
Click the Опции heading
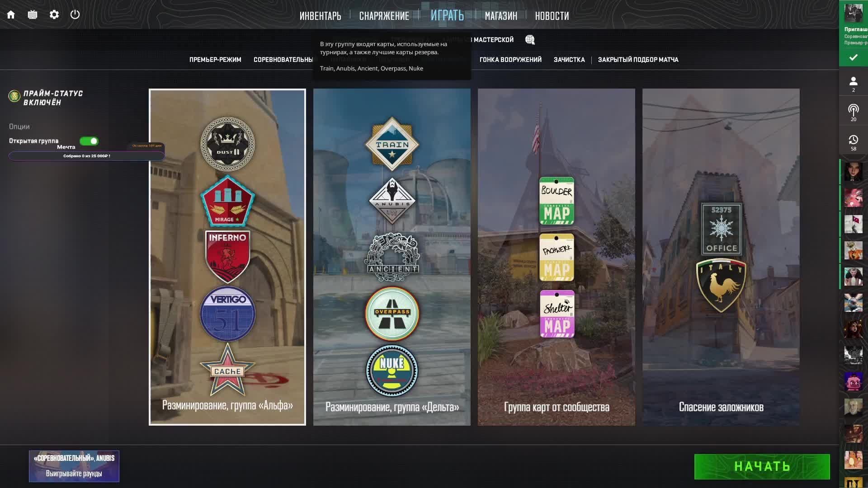tap(19, 127)
